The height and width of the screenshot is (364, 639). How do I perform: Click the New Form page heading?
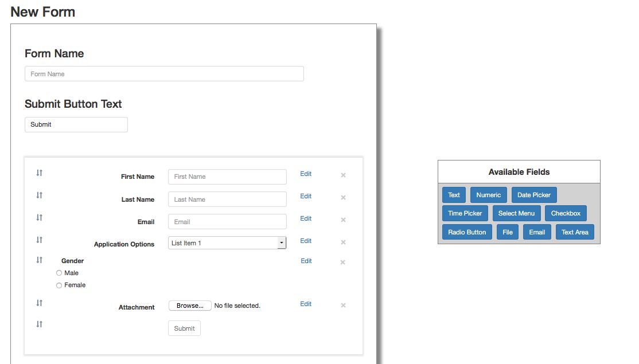tap(43, 12)
